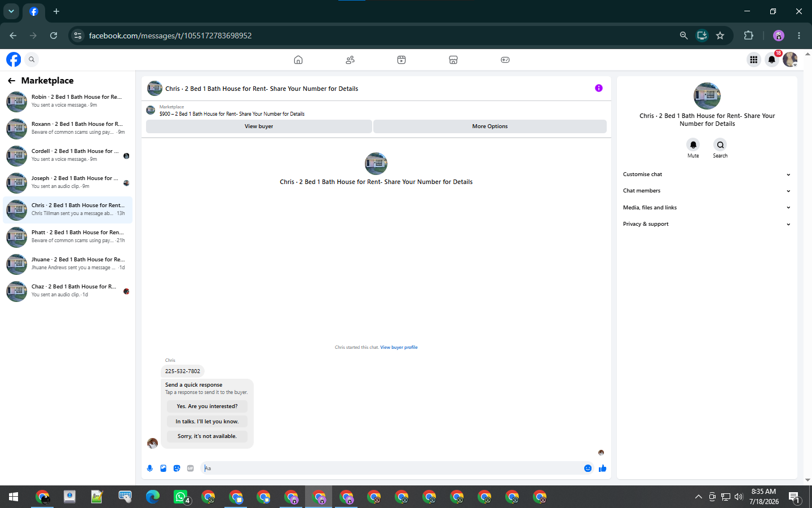Attach a photo with the image icon

coord(164,468)
